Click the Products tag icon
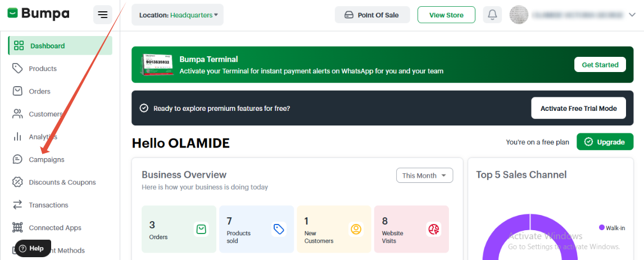644x260 pixels. coord(17,68)
